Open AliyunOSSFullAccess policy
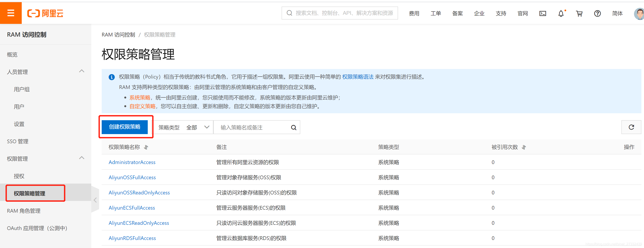 [x=132, y=177]
